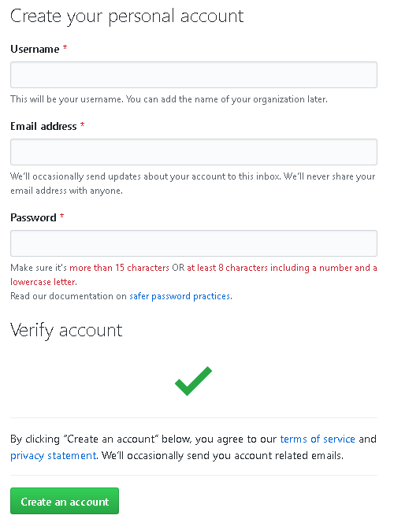Click the red asterisk after Password
The height and width of the screenshot is (530, 420).
62,217
